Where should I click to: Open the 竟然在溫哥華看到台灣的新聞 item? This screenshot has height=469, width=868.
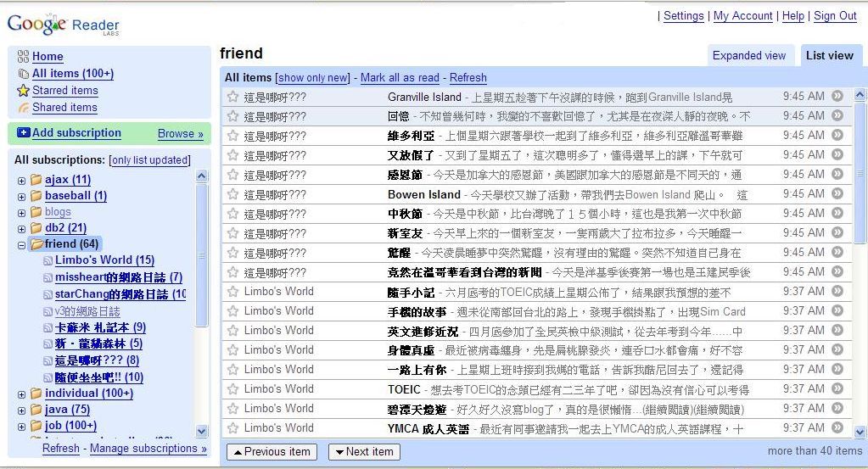464,272
